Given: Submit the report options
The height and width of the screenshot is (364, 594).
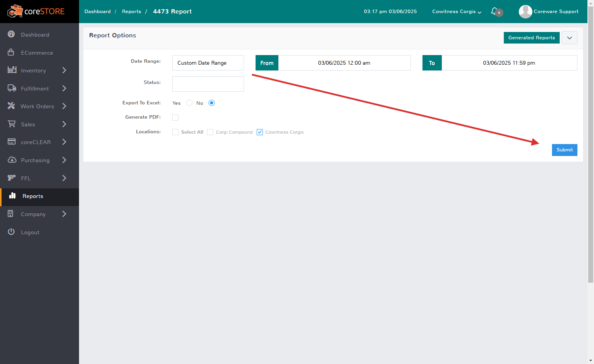Looking at the screenshot, I should tap(564, 150).
